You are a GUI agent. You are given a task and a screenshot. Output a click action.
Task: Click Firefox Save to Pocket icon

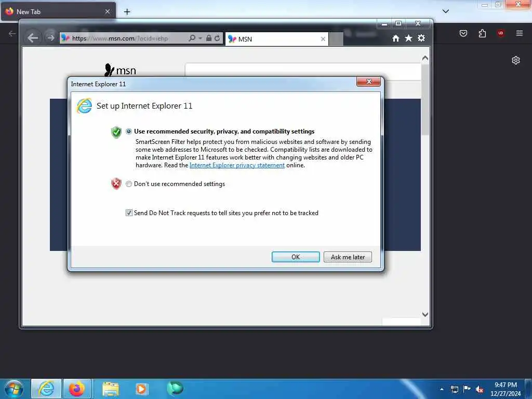coord(463,33)
